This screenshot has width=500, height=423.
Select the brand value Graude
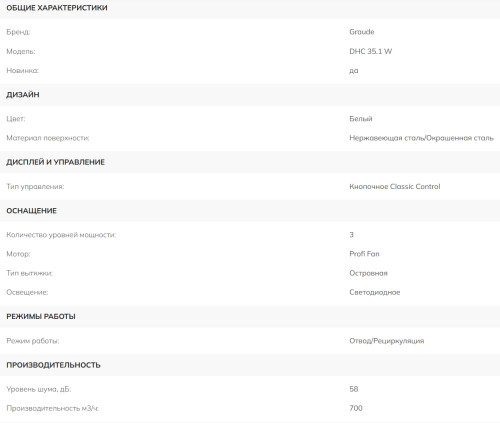pyautogui.click(x=362, y=32)
